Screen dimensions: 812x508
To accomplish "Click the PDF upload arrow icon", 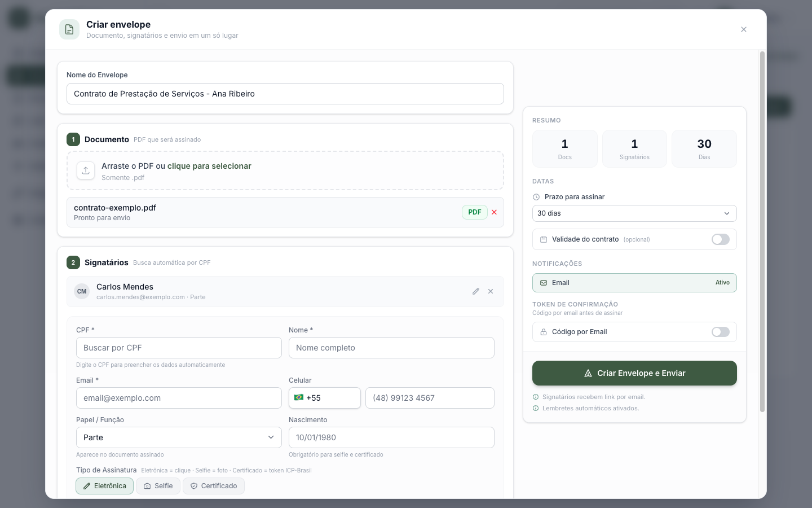I will click(x=86, y=170).
